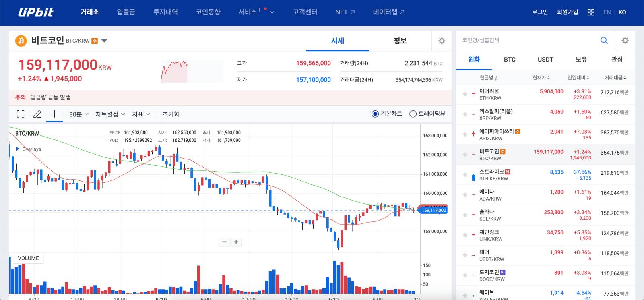The width and height of the screenshot is (644, 300).
Task: Click the 159,117,000 price marker on axis
Action: [x=433, y=210]
